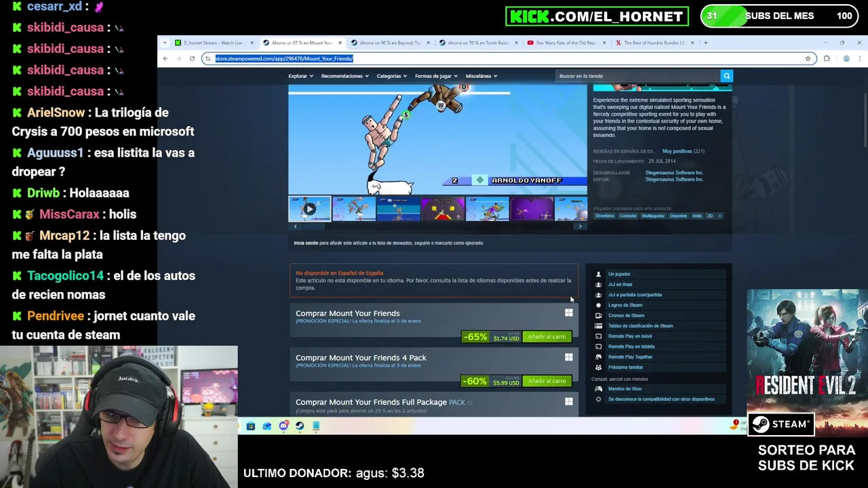Click the Divertidos tag
The height and width of the screenshot is (488, 868).
pyautogui.click(x=605, y=216)
